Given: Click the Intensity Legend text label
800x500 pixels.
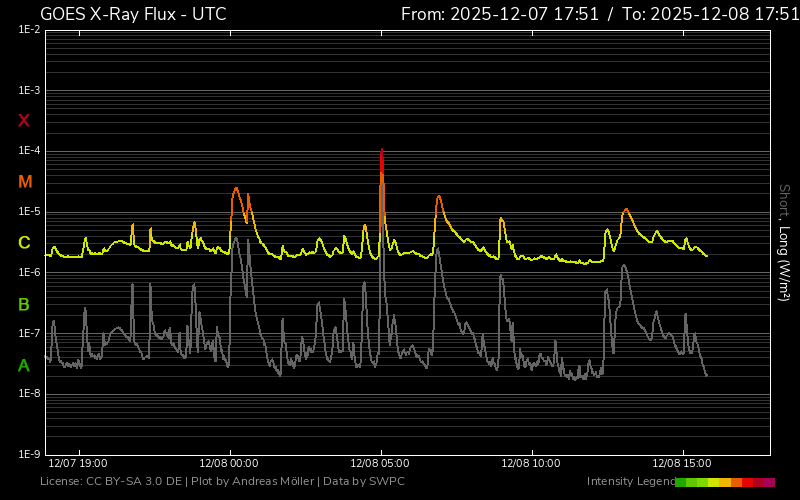Looking at the screenshot, I should click(x=630, y=482).
